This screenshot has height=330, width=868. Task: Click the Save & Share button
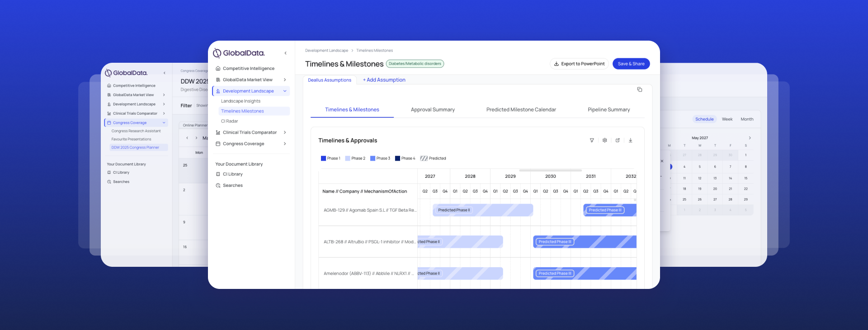pyautogui.click(x=631, y=64)
